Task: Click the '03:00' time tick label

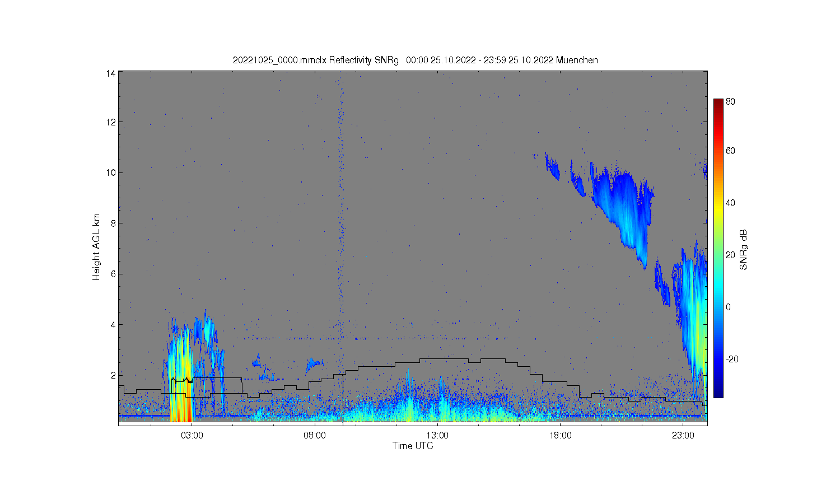Action: (192, 436)
